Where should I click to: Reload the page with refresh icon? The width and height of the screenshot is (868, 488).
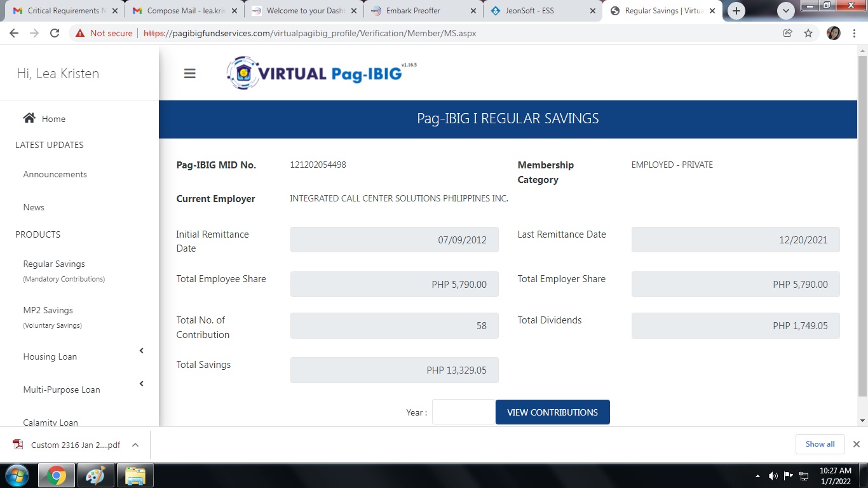[55, 33]
